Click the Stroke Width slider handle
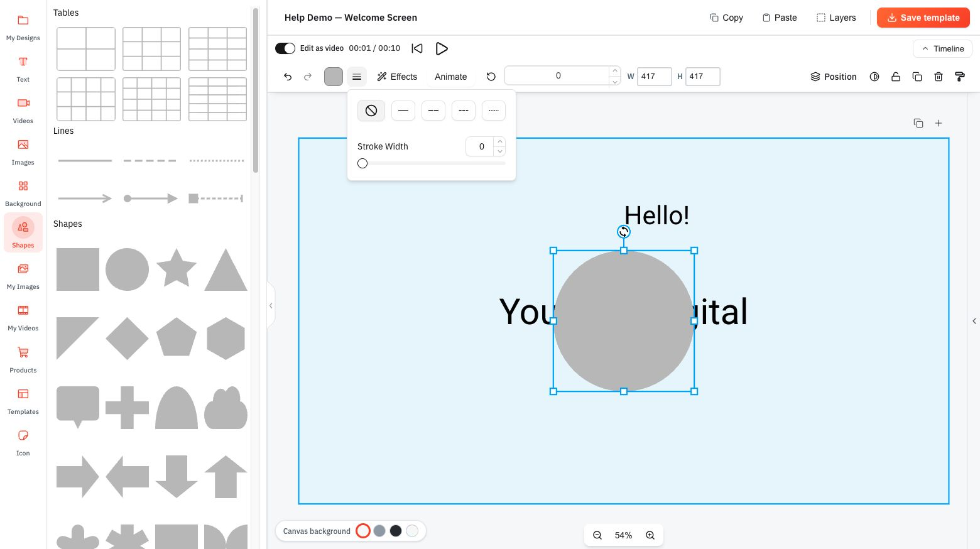 pyautogui.click(x=362, y=163)
